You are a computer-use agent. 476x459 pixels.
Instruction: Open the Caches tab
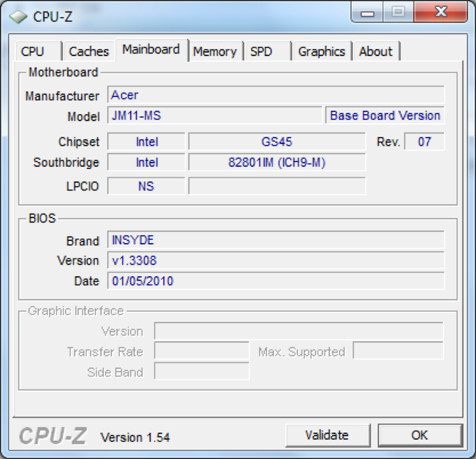click(x=89, y=51)
